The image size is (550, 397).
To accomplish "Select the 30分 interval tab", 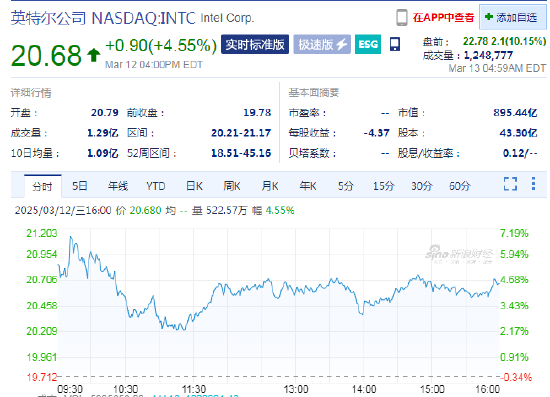I will [x=422, y=186].
